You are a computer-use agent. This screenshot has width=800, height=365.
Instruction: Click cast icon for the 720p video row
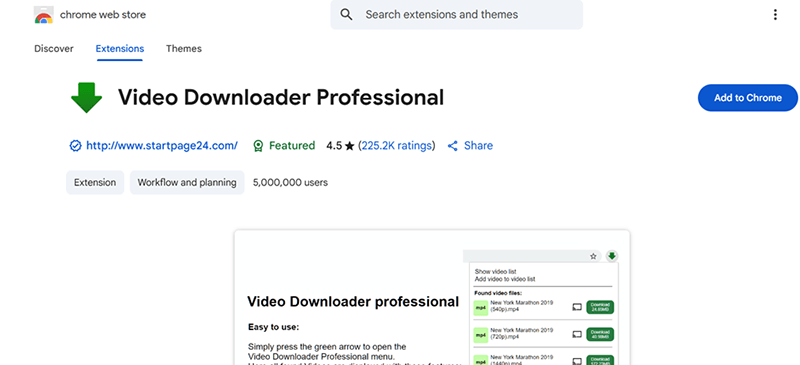coord(577,334)
